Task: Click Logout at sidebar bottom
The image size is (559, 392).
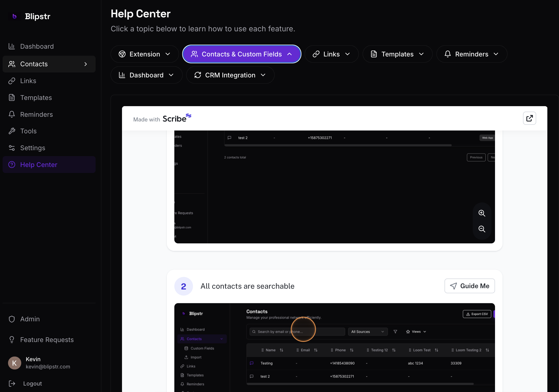Action: tap(32, 383)
